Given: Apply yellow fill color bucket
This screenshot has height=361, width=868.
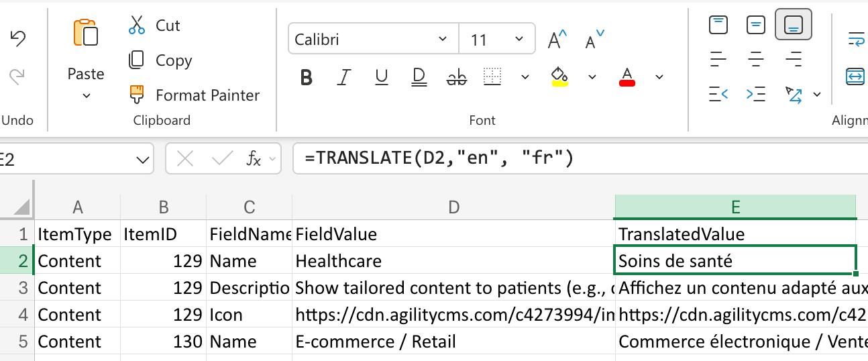Looking at the screenshot, I should [x=559, y=76].
